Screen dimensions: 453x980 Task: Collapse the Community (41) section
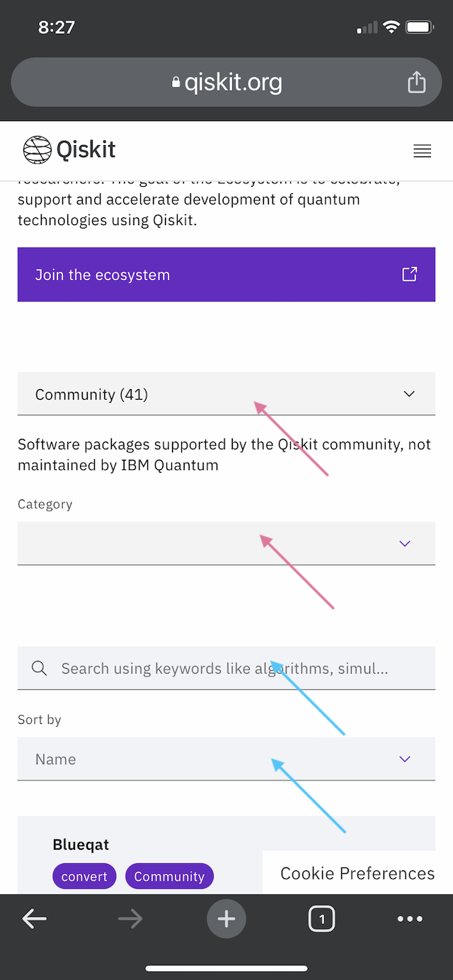tap(408, 393)
